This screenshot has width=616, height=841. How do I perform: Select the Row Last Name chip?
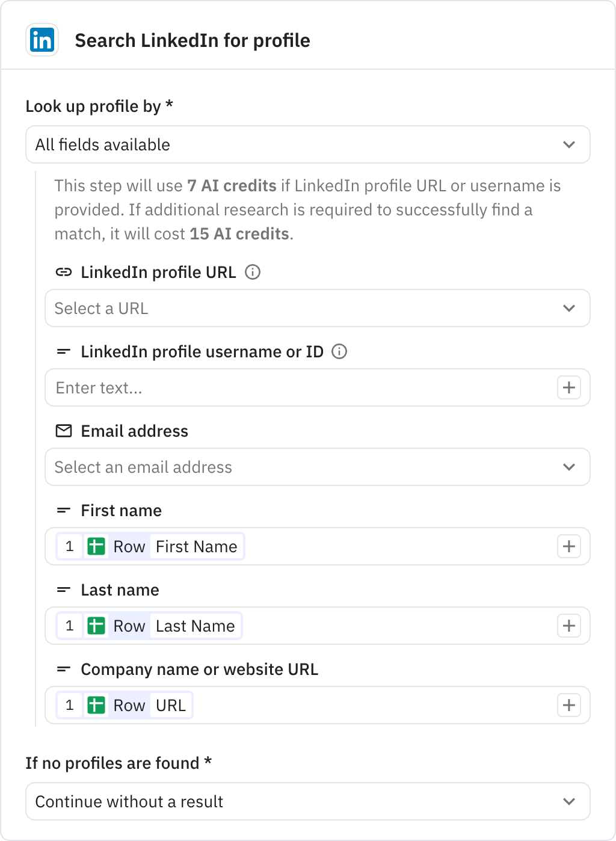coord(149,626)
